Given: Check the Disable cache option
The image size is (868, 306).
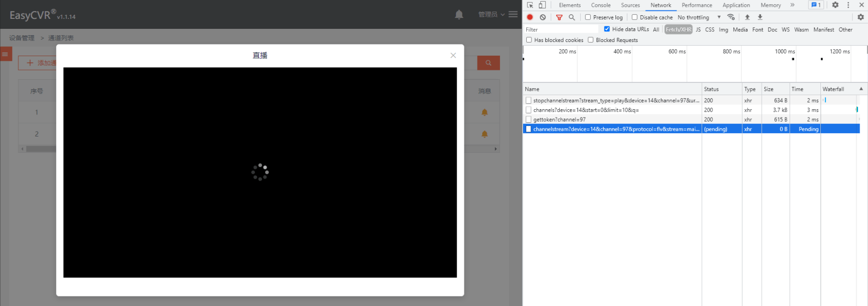Looking at the screenshot, I should tap(635, 17).
